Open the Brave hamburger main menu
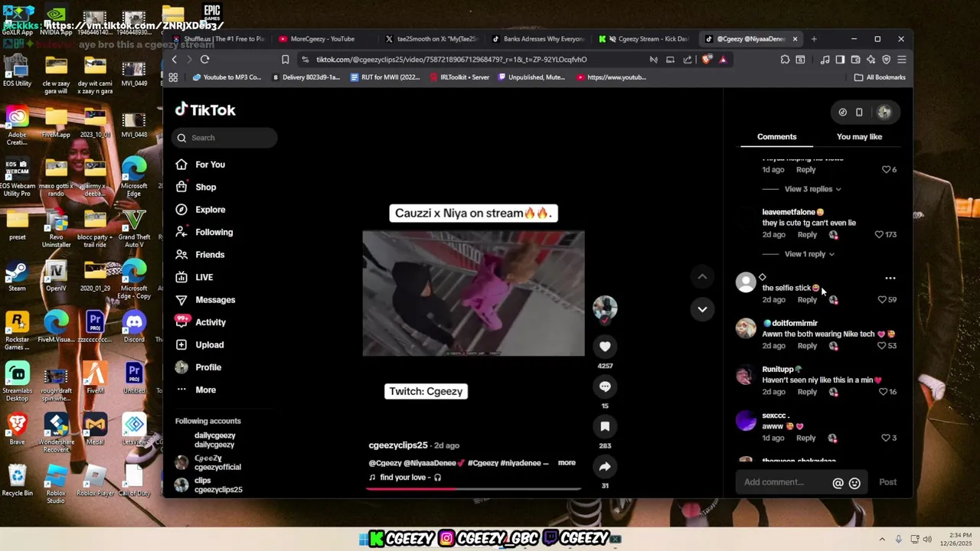 pos(902,60)
